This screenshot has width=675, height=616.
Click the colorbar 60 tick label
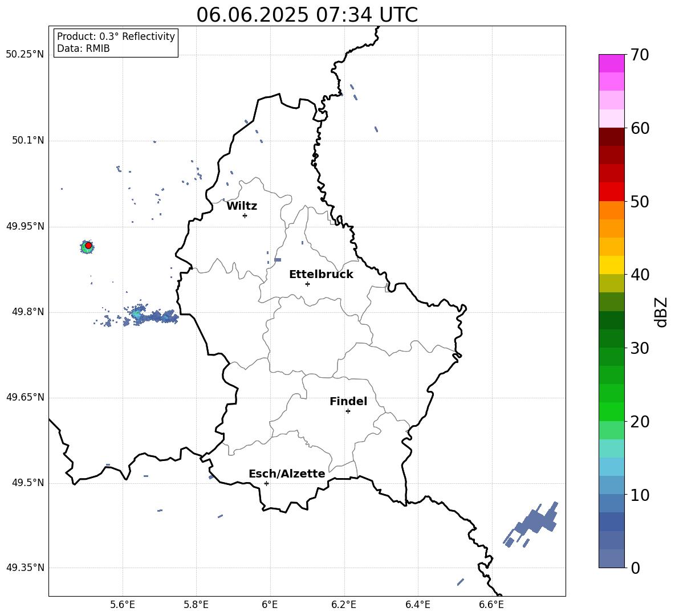pos(640,128)
